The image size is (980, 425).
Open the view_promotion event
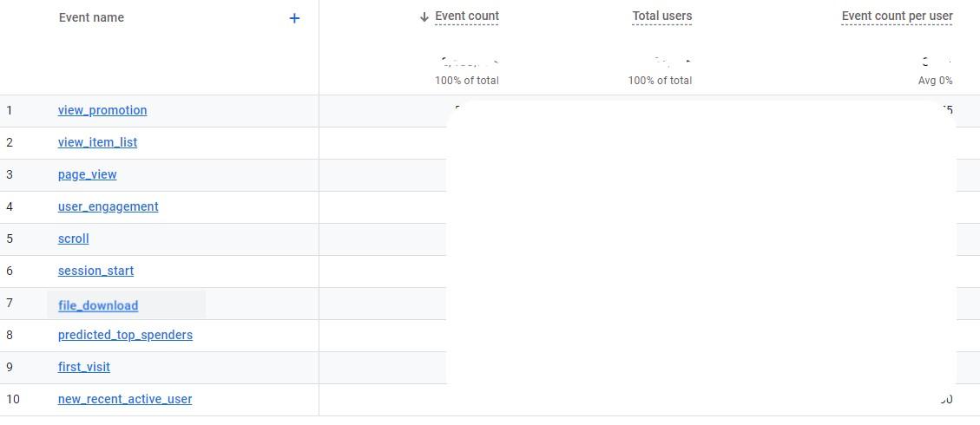(102, 110)
